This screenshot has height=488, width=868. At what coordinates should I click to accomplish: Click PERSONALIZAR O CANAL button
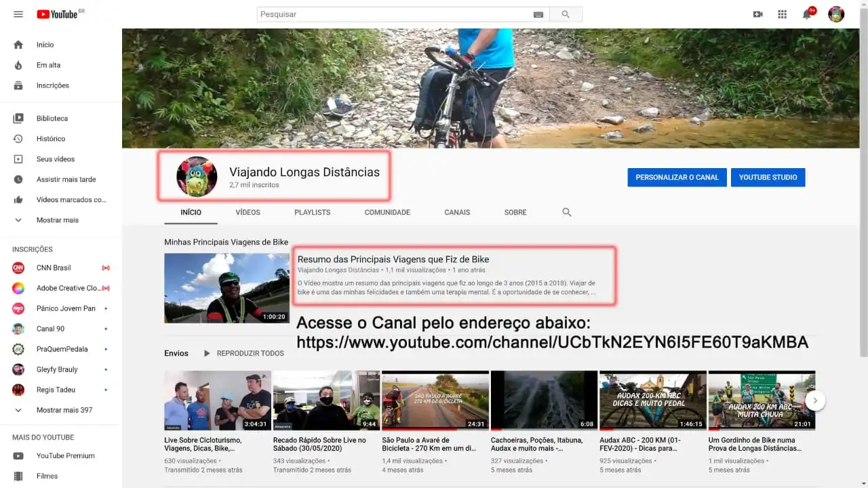677,177
